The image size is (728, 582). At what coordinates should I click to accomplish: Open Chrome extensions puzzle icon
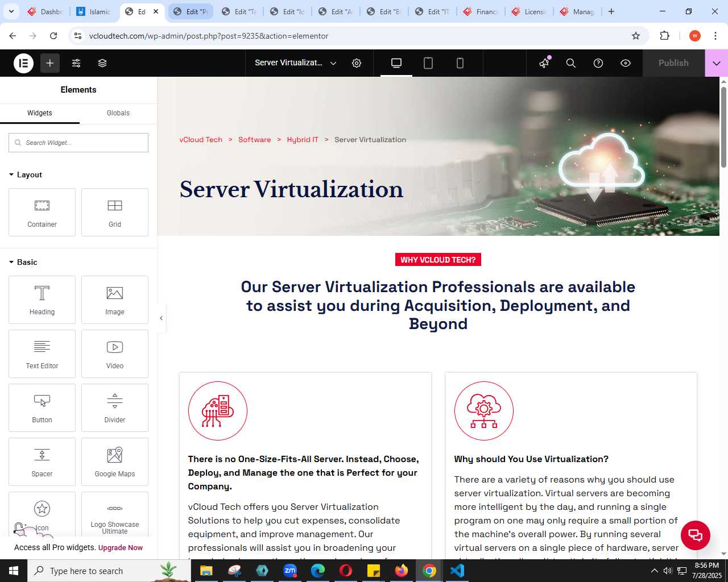(664, 36)
